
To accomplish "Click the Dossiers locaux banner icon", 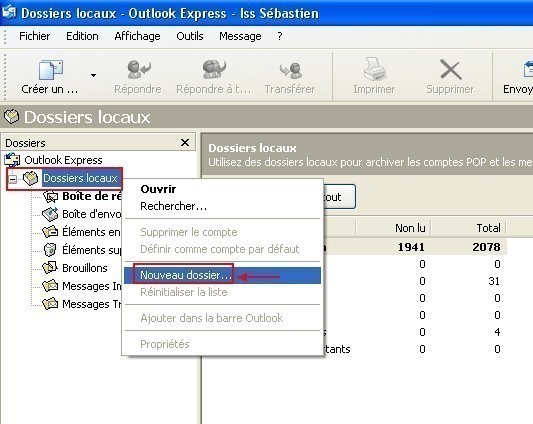I will (12, 116).
